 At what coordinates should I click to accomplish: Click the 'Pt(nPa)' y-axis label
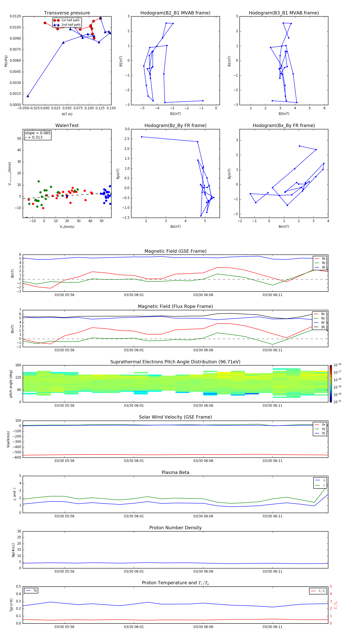click(x=6, y=61)
